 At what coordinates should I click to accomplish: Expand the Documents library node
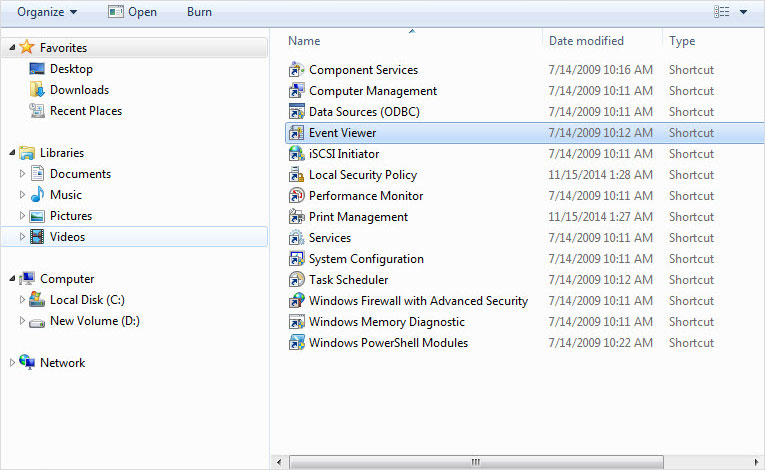coord(22,173)
